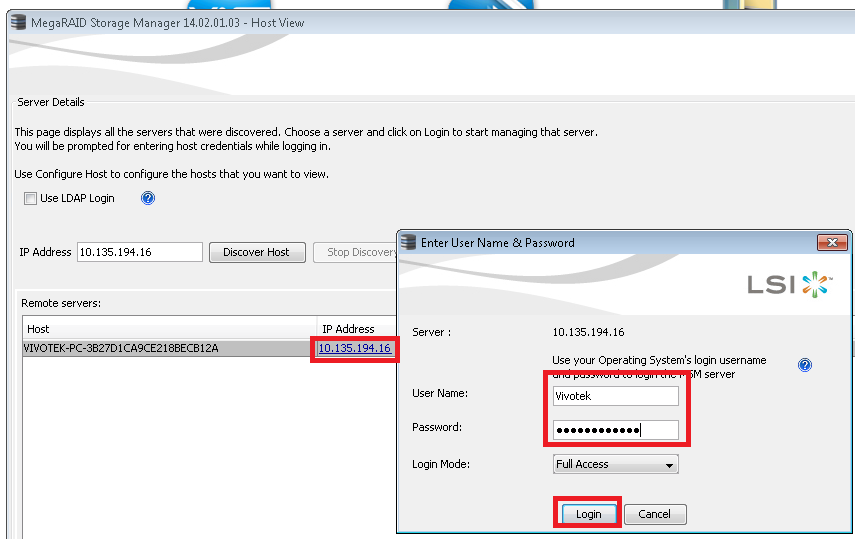Click the Host column header
This screenshot has height=539, width=855.
click(170, 329)
